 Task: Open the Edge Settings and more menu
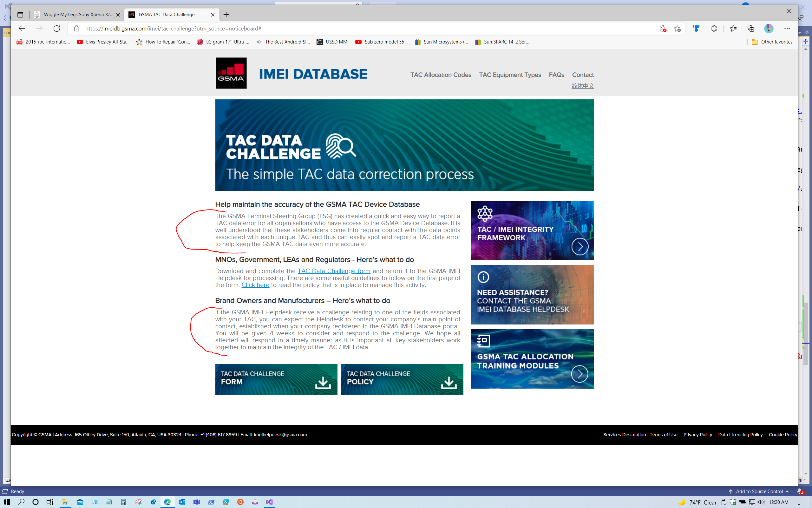pos(787,29)
